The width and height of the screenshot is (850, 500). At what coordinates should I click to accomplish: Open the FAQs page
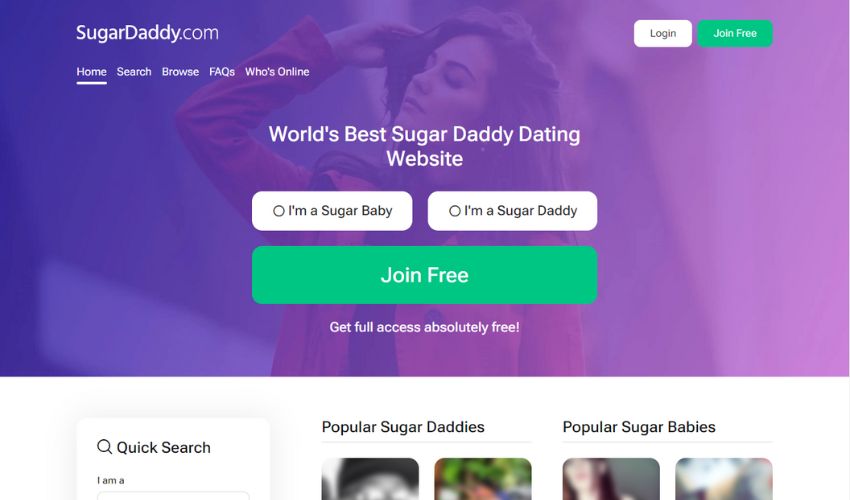[x=222, y=72]
